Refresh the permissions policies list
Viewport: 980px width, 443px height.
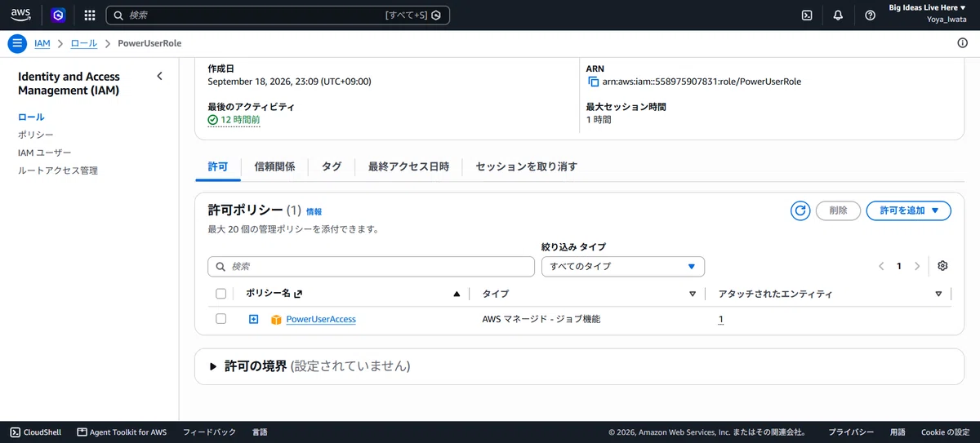click(800, 210)
